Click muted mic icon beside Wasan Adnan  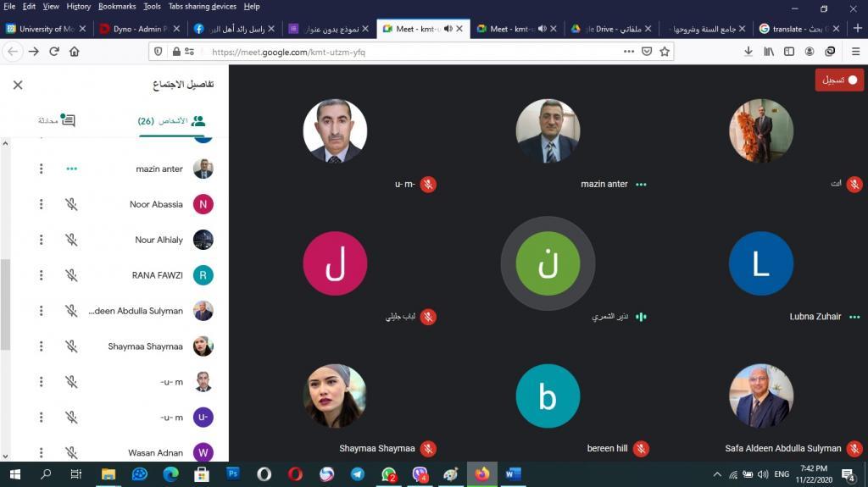tap(71, 453)
